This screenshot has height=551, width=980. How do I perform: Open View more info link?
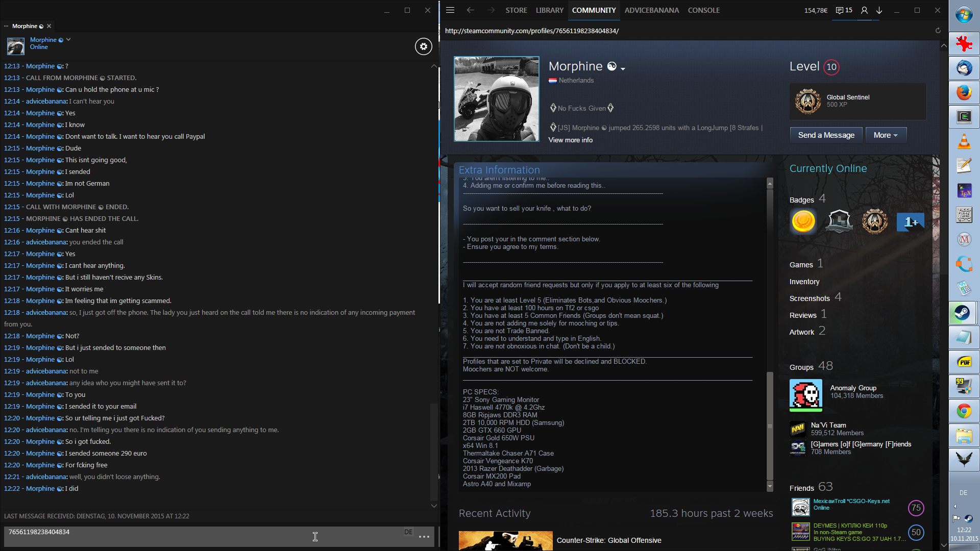coord(570,140)
